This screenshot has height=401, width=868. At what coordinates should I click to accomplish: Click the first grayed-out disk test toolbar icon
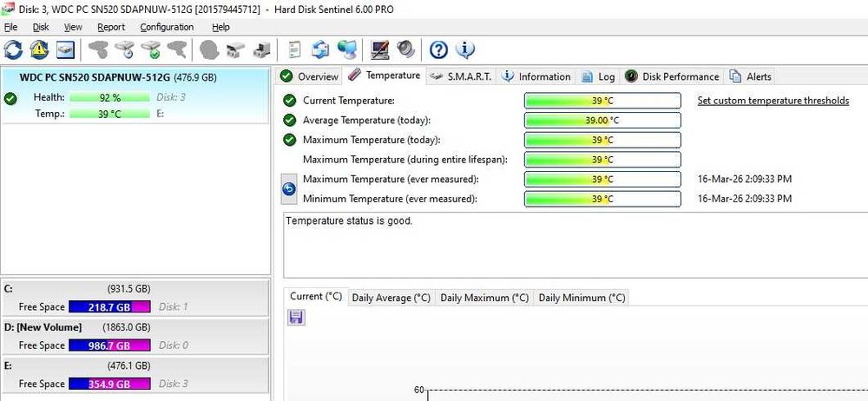[x=99, y=50]
